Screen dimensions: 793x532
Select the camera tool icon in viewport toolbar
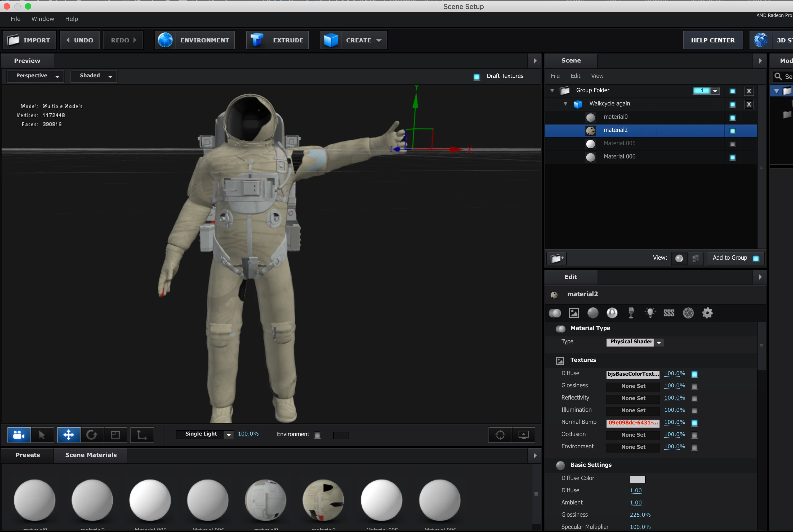pos(19,435)
